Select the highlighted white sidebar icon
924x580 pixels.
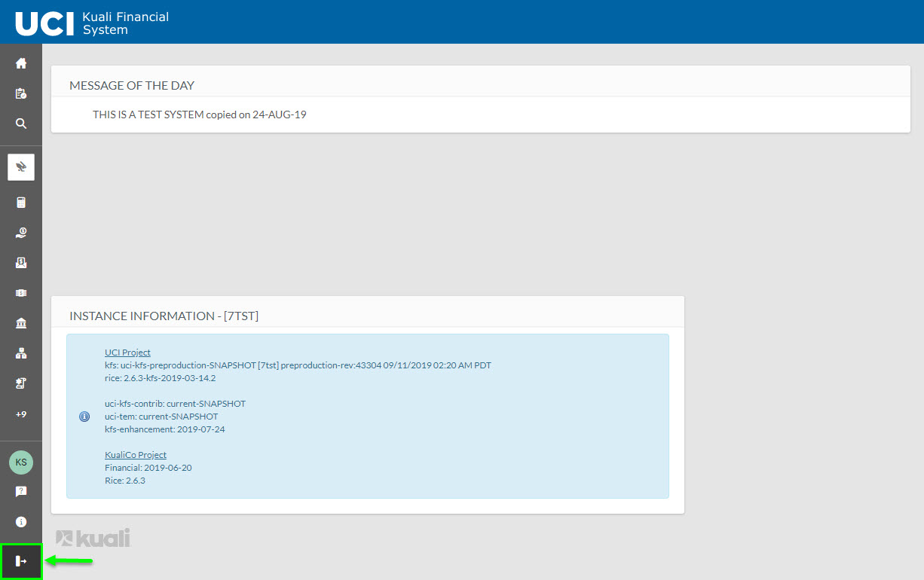click(x=21, y=167)
